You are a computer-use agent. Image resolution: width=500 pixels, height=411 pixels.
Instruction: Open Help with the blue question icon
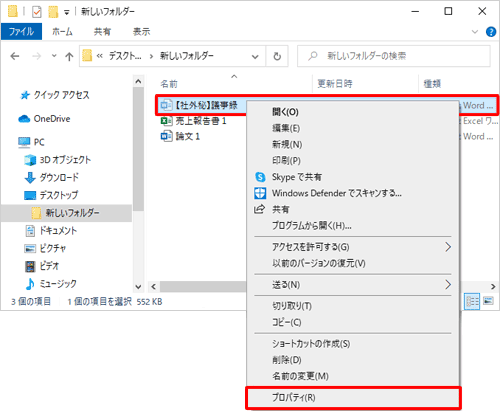coord(491,32)
